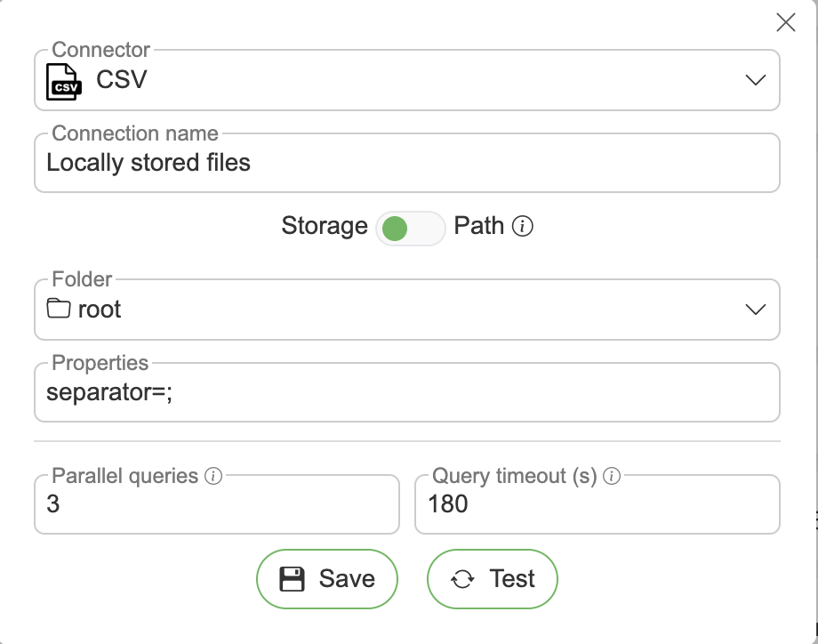
Task: Click the Query timeout info icon
Action: coord(612,476)
